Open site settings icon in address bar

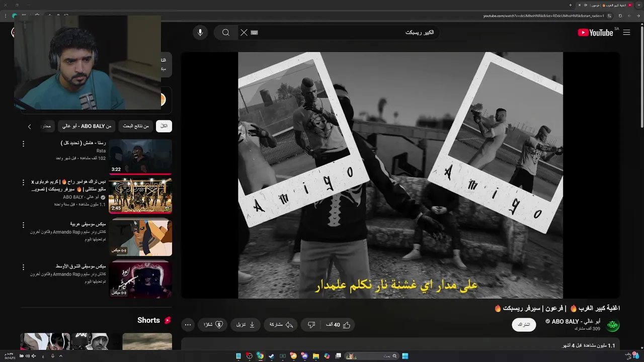pos(609,16)
